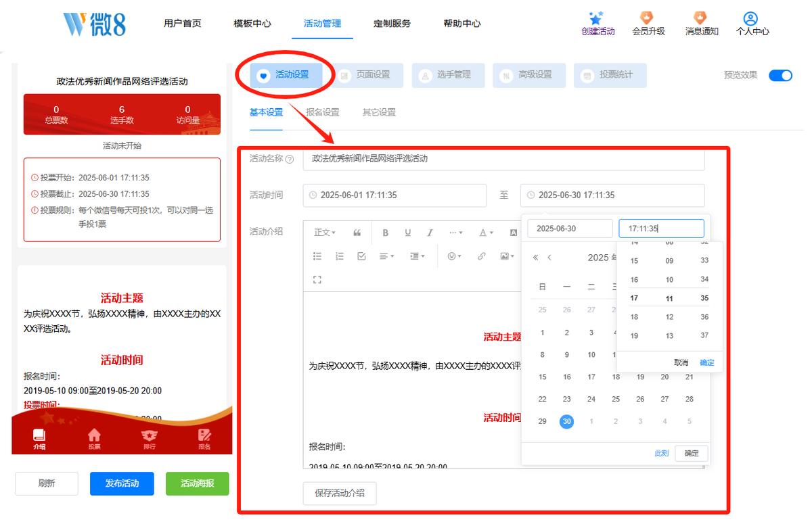Toggle the 预览效果 switch

780,75
